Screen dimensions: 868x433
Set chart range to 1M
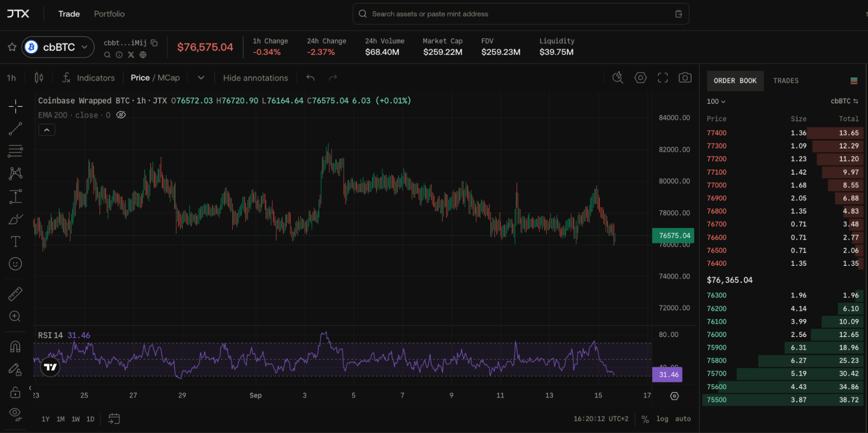pyautogui.click(x=61, y=419)
